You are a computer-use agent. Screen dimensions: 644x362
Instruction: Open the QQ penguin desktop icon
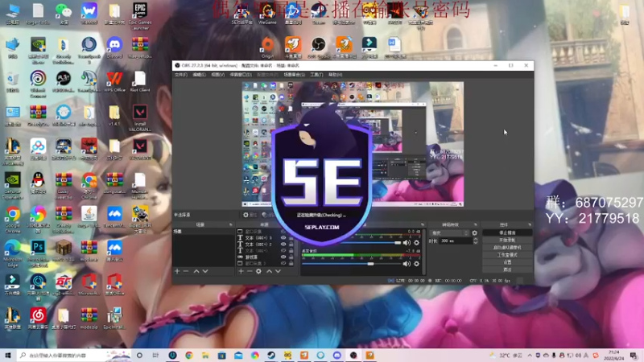coord(38,183)
